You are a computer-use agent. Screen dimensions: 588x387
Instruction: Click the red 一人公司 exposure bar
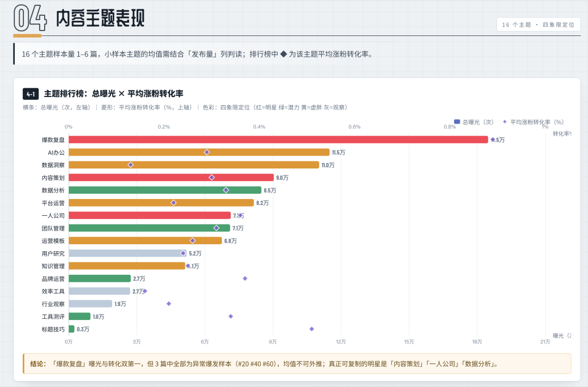click(x=150, y=215)
